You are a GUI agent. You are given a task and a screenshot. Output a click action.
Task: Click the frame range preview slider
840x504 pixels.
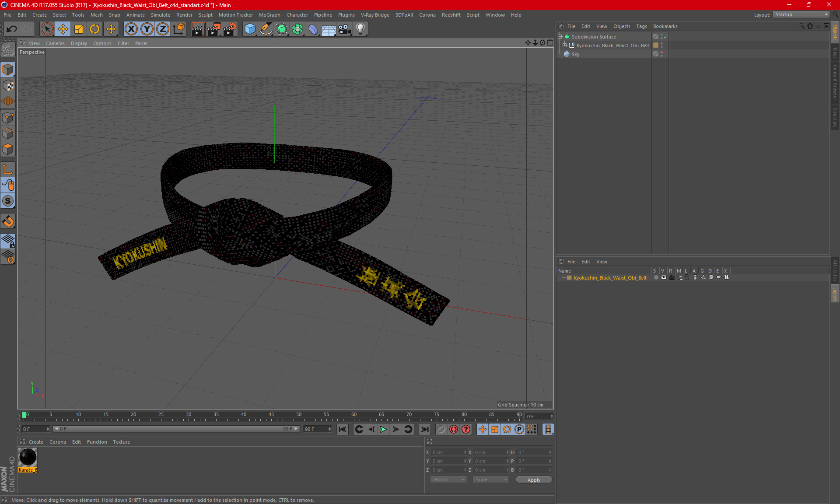coord(176,429)
